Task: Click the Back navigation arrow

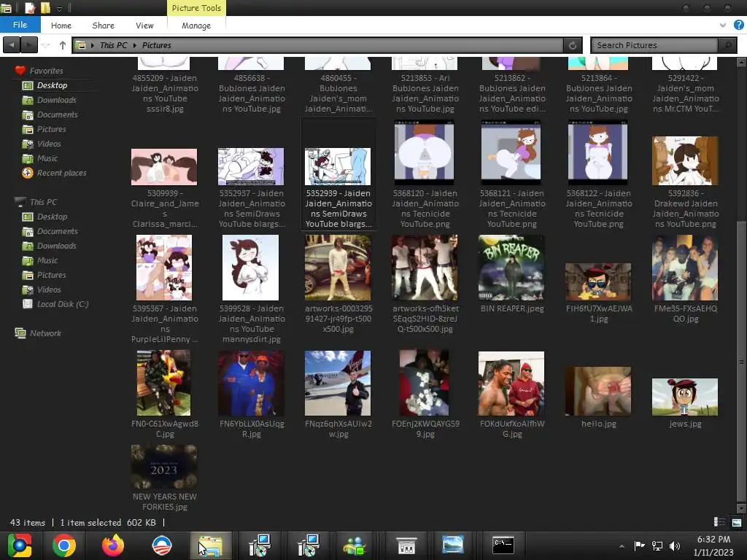Action: [12, 45]
